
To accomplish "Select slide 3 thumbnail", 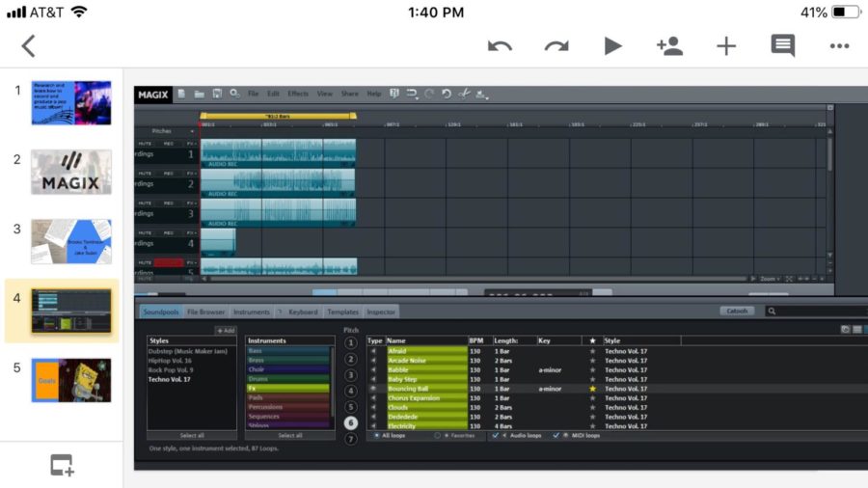I will [70, 241].
